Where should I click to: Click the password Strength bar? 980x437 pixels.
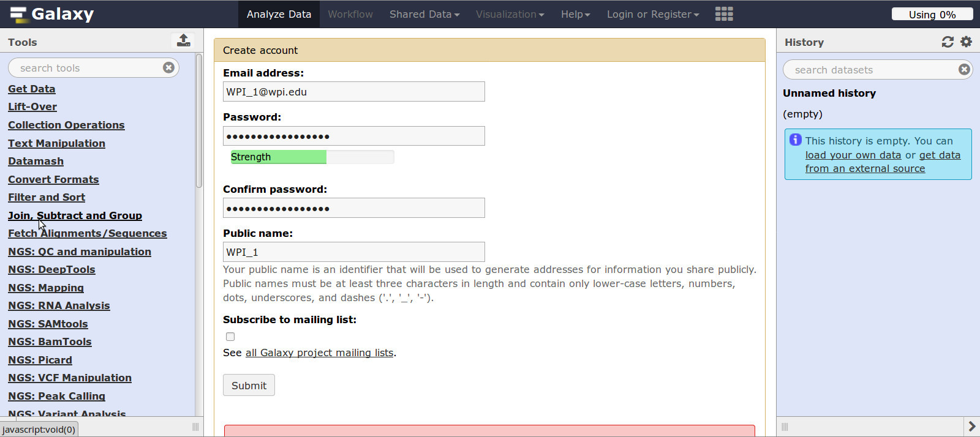[312, 157]
